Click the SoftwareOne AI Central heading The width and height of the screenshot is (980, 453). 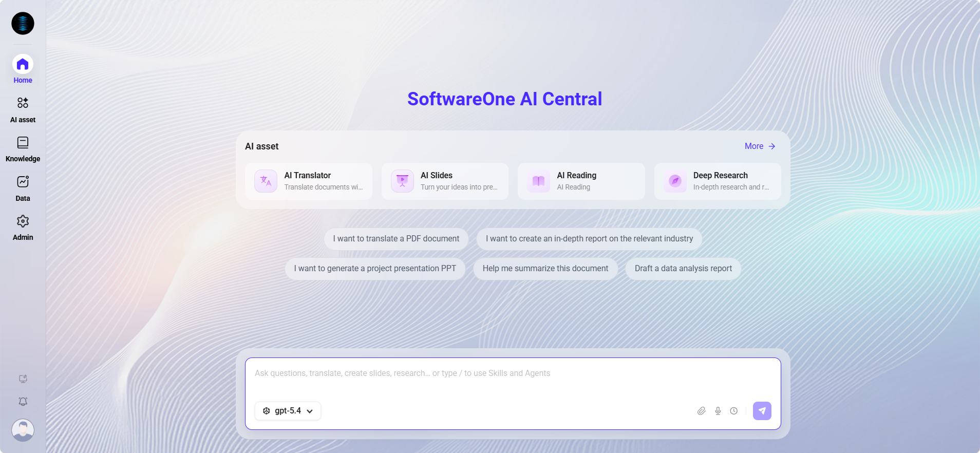[x=505, y=99]
